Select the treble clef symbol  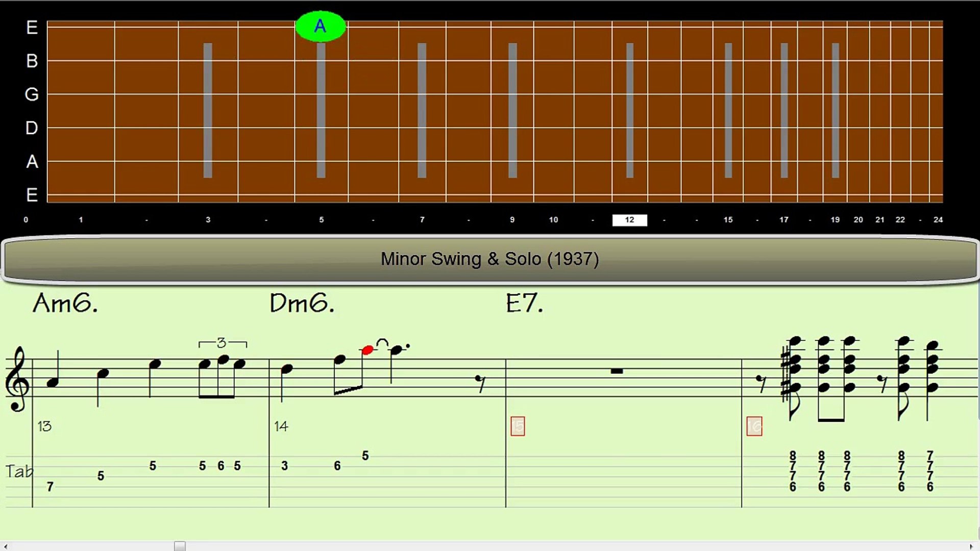18,379
